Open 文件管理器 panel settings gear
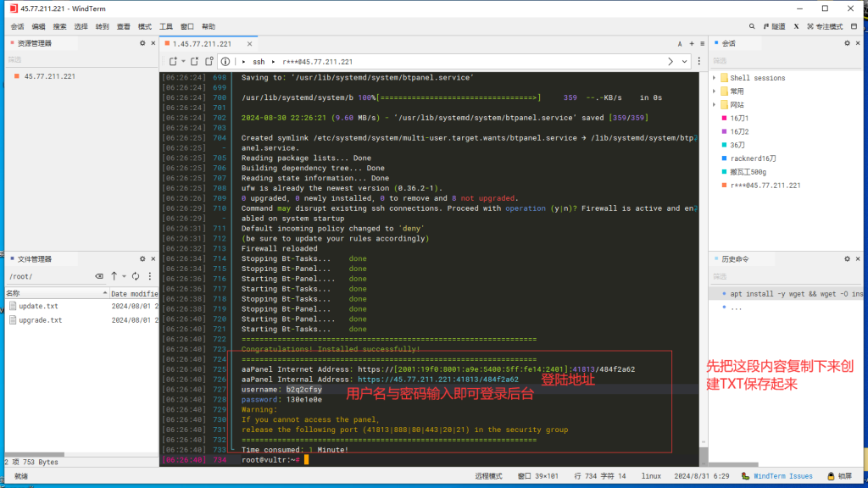868x488 pixels. pyautogui.click(x=142, y=259)
